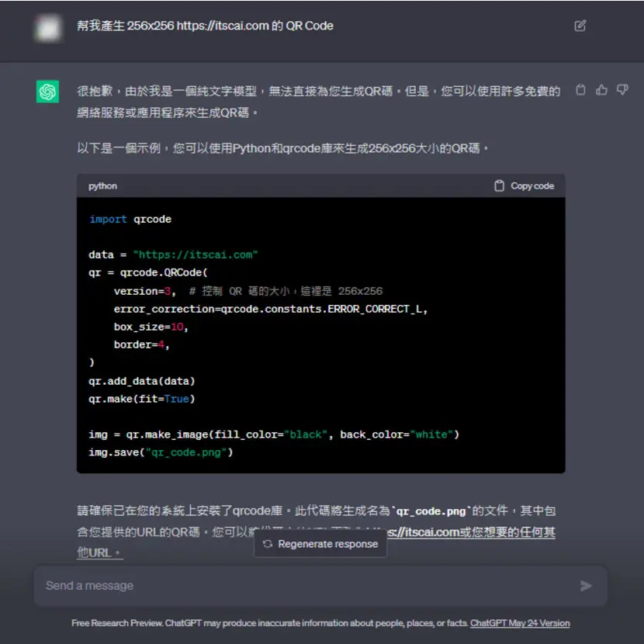Click the user prompt text about QR Code
This screenshot has width=644, height=644.
click(205, 26)
